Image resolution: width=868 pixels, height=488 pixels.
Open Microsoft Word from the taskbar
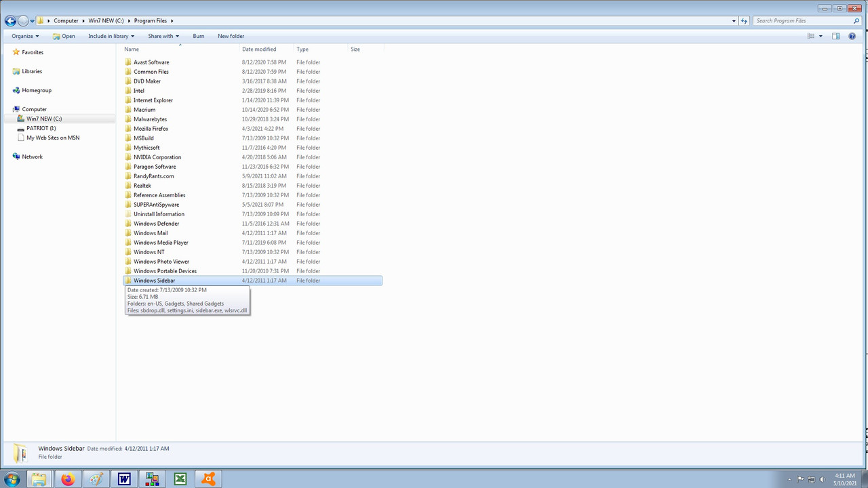[x=123, y=479]
